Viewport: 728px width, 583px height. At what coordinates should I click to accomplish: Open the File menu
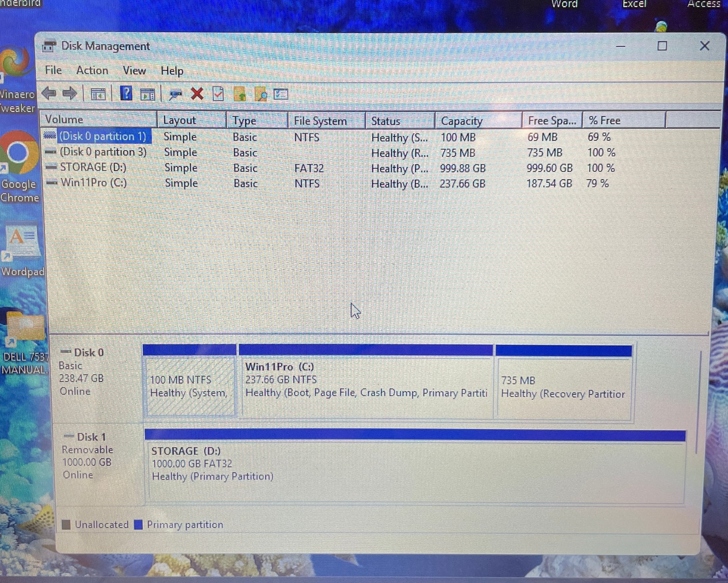pyautogui.click(x=53, y=70)
